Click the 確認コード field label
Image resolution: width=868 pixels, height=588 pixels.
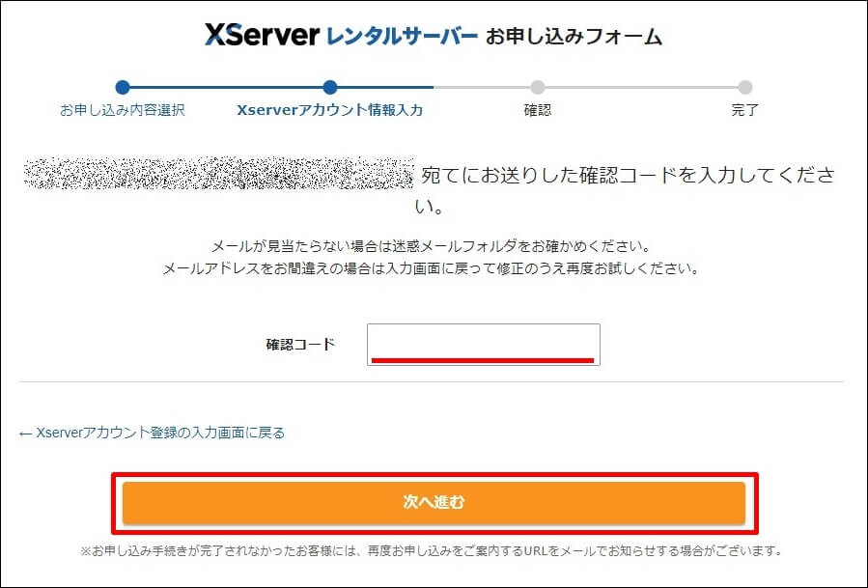pyautogui.click(x=300, y=345)
